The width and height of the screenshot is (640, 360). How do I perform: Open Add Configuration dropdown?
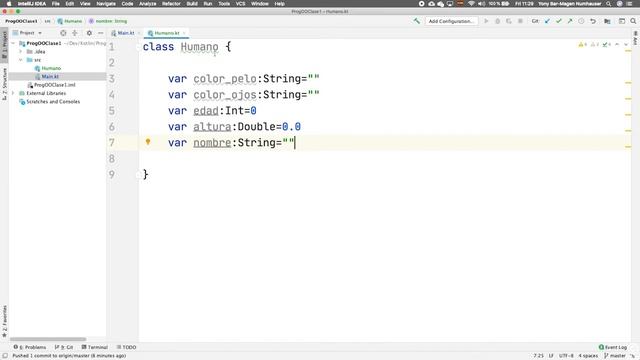point(451,21)
